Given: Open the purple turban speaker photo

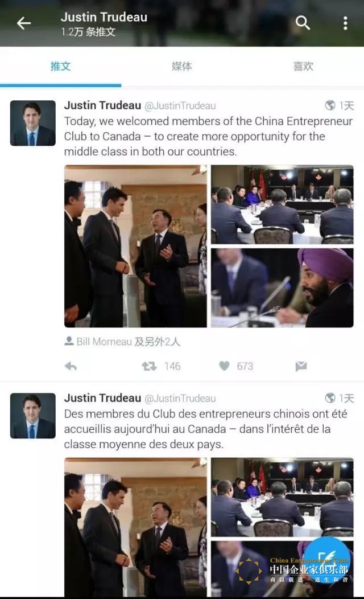Looking at the screenshot, I should [x=282, y=288].
